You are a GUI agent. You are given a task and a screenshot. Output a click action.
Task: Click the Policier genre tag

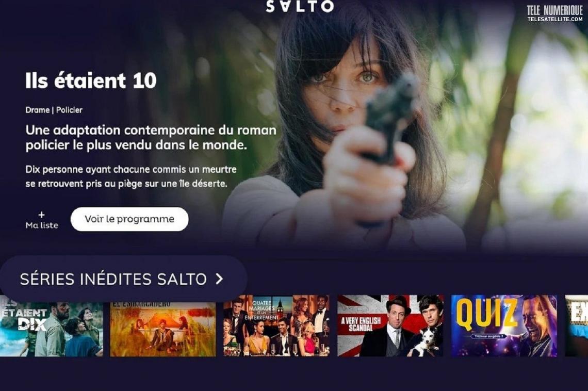tap(69, 110)
